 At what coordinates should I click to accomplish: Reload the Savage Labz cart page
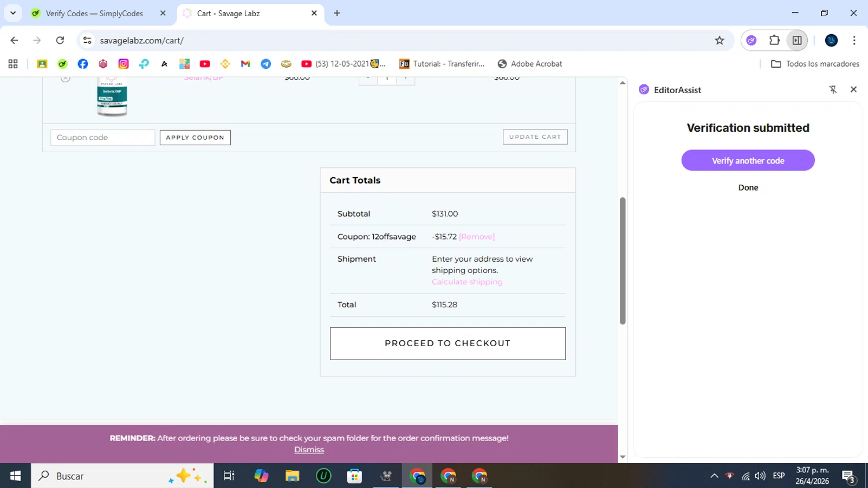tap(60, 41)
